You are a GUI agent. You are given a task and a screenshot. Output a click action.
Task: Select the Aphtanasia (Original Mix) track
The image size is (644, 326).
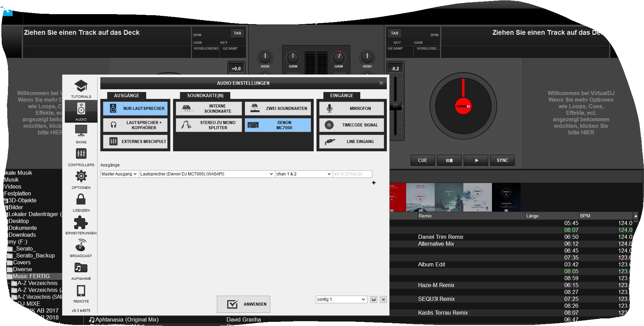click(127, 319)
